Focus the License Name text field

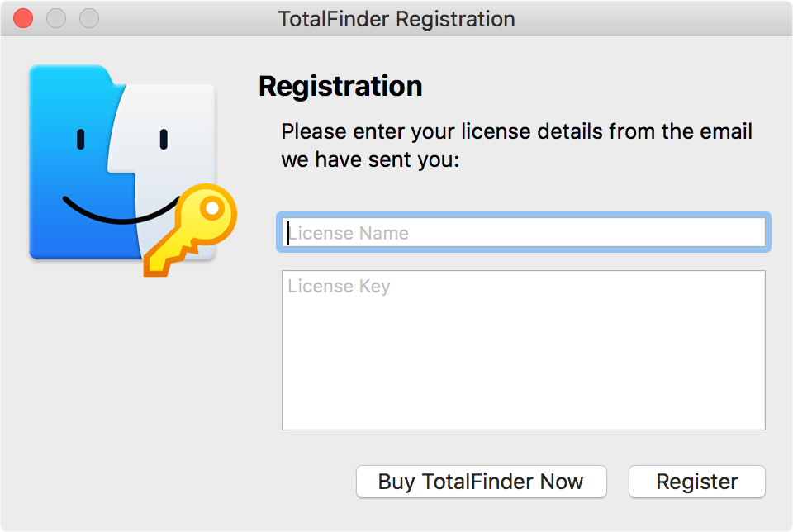[524, 233]
